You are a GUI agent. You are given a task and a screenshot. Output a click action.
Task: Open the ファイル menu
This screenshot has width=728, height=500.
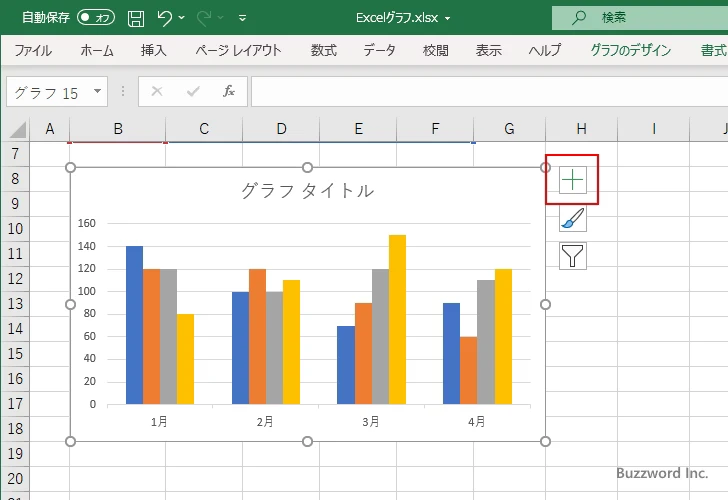click(33, 50)
